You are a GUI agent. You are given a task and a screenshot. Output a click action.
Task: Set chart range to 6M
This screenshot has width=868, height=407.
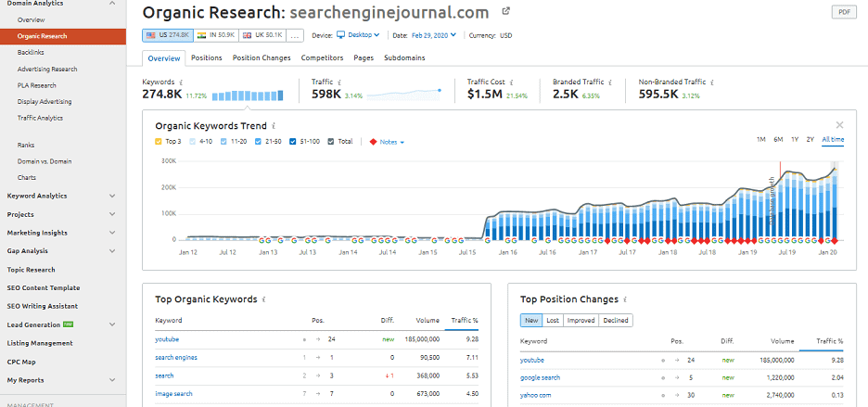point(778,139)
